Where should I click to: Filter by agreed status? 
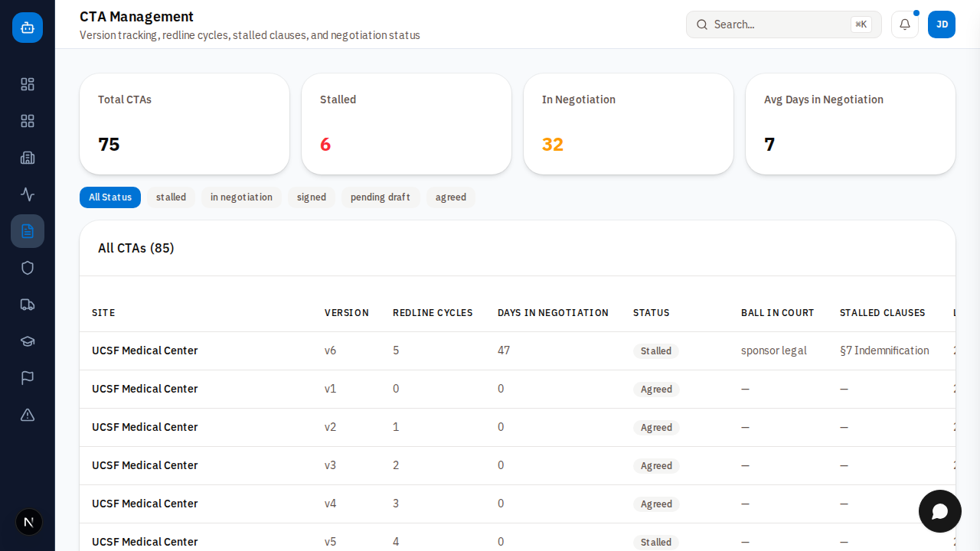click(x=451, y=197)
